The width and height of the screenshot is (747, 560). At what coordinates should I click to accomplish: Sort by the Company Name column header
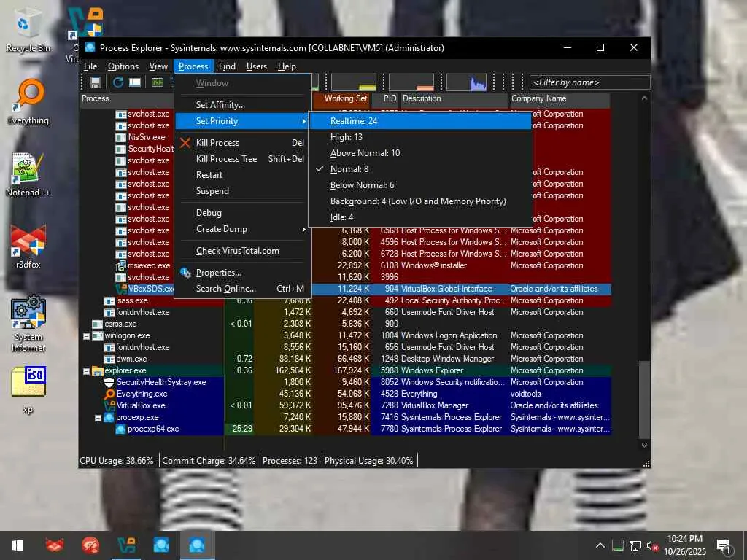point(560,98)
